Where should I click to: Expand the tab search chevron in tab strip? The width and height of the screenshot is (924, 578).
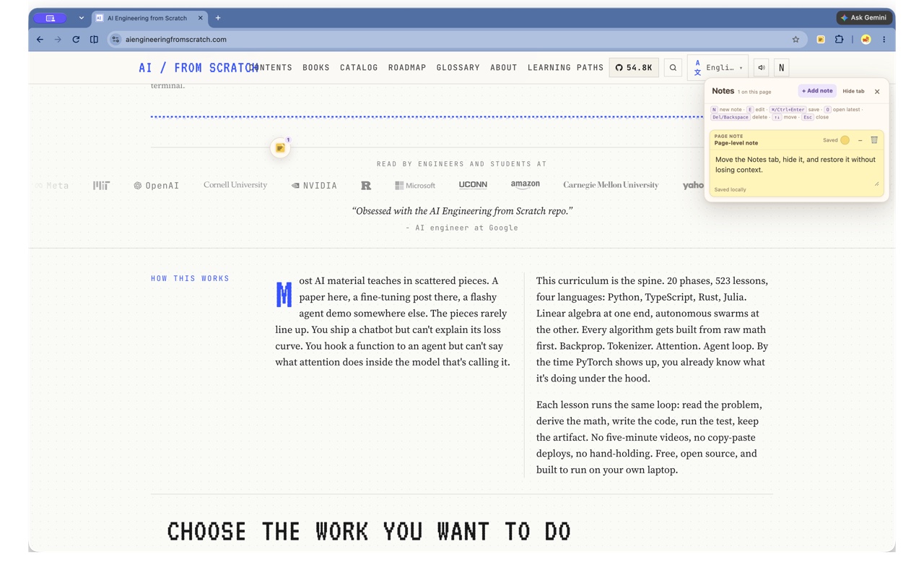[x=82, y=18]
